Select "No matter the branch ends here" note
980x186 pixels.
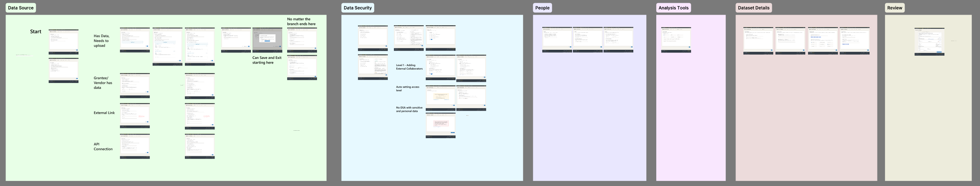301,21
